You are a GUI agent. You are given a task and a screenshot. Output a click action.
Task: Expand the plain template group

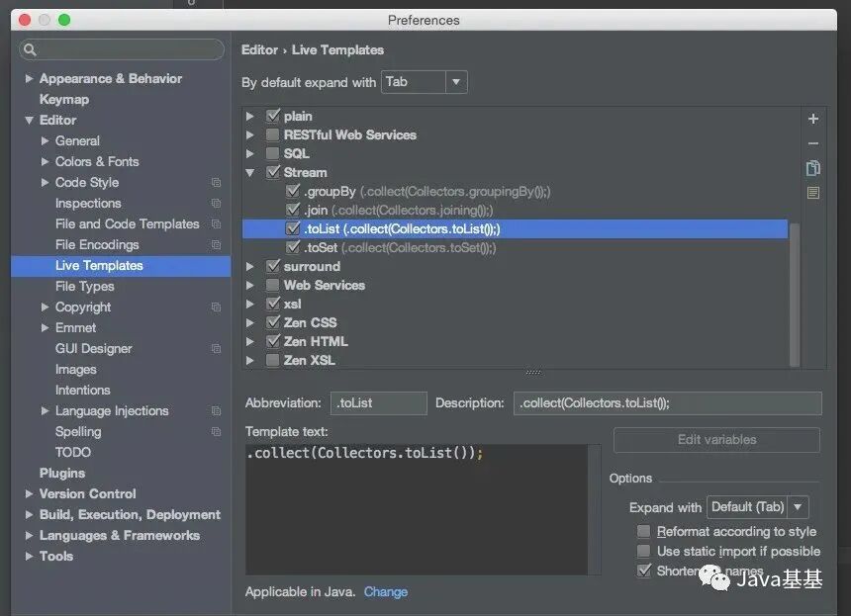(x=249, y=116)
